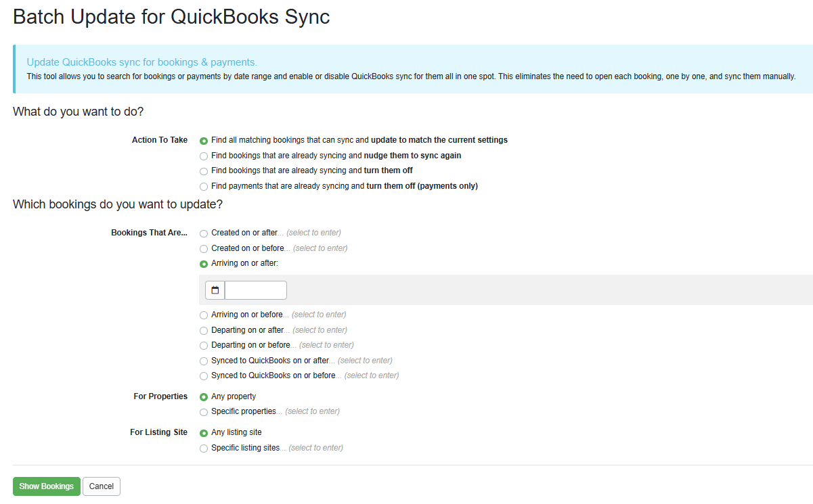The width and height of the screenshot is (813, 504).
Task: Choose 'Departing on or before' filter
Action: pos(204,345)
